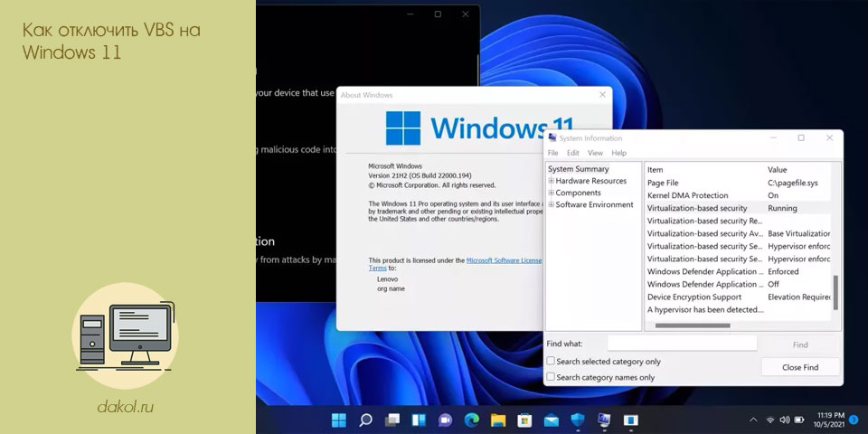Open the Edit menu in System Information
Screen dimensions: 868x434
pos(573,153)
